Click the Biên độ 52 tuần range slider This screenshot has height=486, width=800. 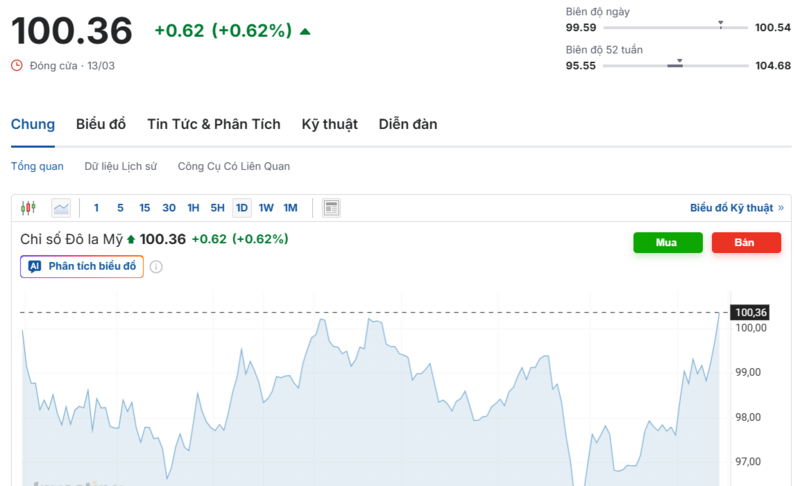(676, 65)
